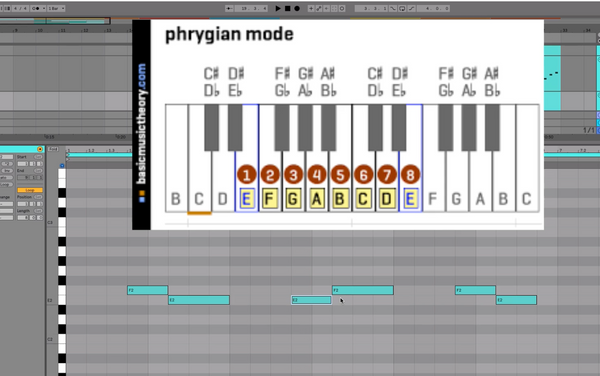Enable MIDI Arrangement Overdub plus icon
600x376 pixels.
[x=311, y=8]
